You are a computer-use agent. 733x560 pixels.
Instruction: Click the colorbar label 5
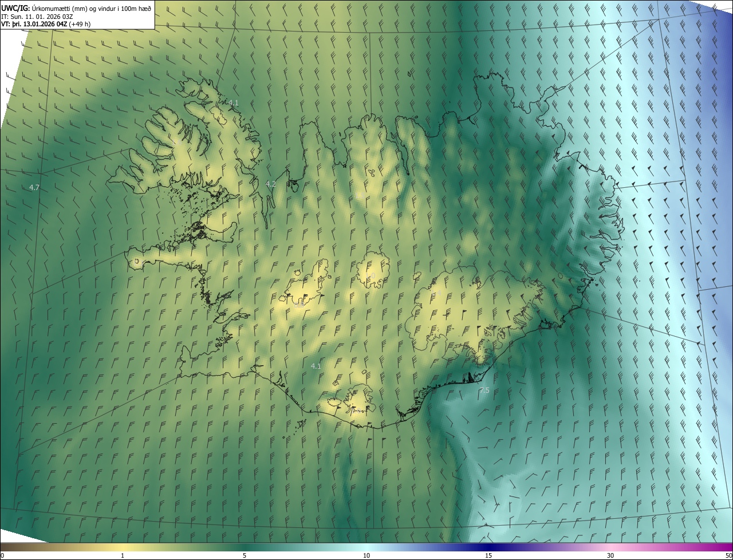click(x=245, y=556)
